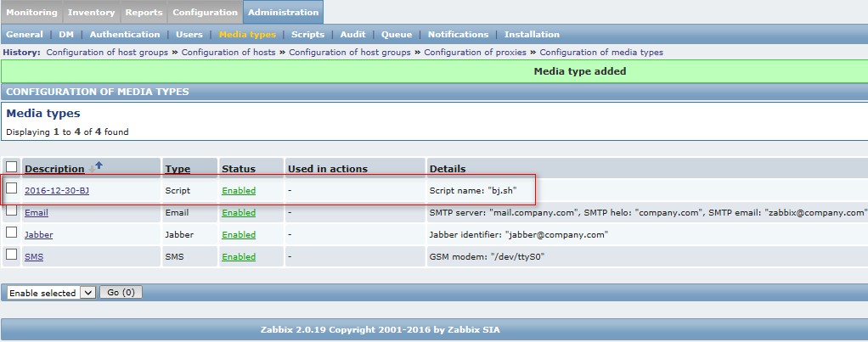Check the box for Jabber row
Image resolution: width=868 pixels, height=342 pixels.
[11, 233]
